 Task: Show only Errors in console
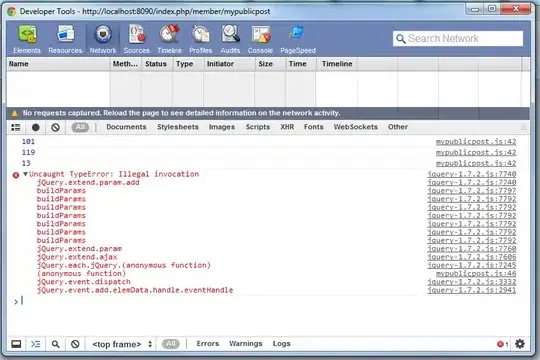(208, 343)
